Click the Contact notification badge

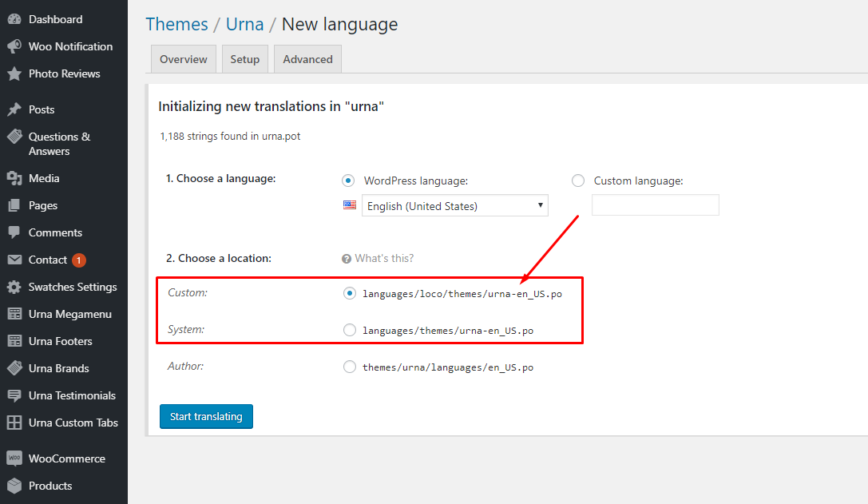coord(78,260)
